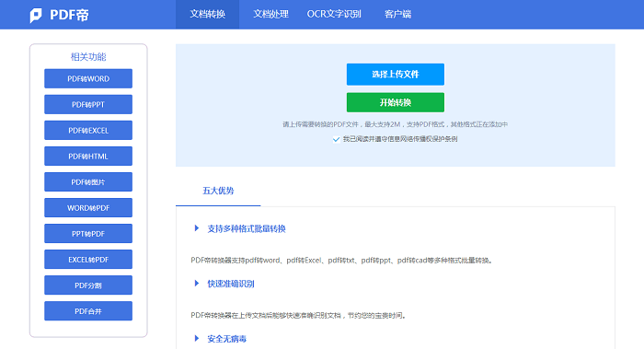
Task: Select the 五大优势 tab
Action: coord(218,191)
